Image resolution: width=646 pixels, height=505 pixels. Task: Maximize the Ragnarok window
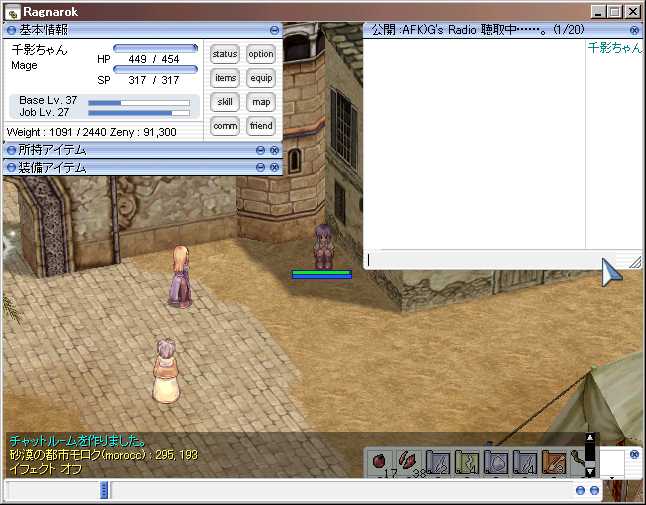tap(614, 12)
